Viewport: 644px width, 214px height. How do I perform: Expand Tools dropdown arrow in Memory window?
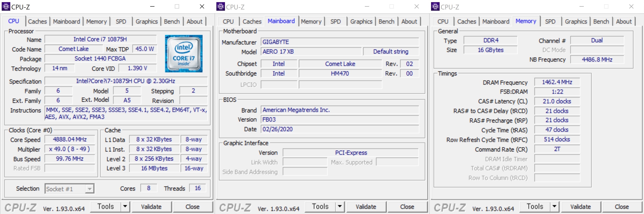(554, 207)
